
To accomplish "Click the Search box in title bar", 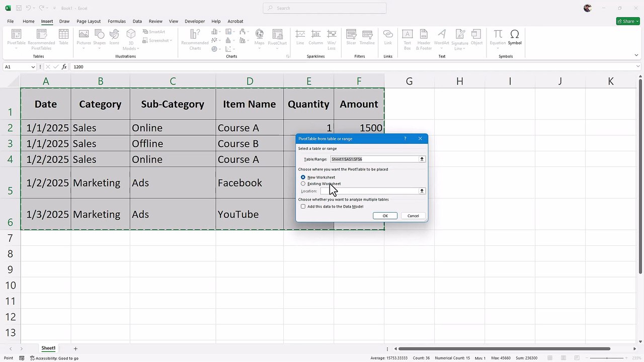I will click(325, 8).
